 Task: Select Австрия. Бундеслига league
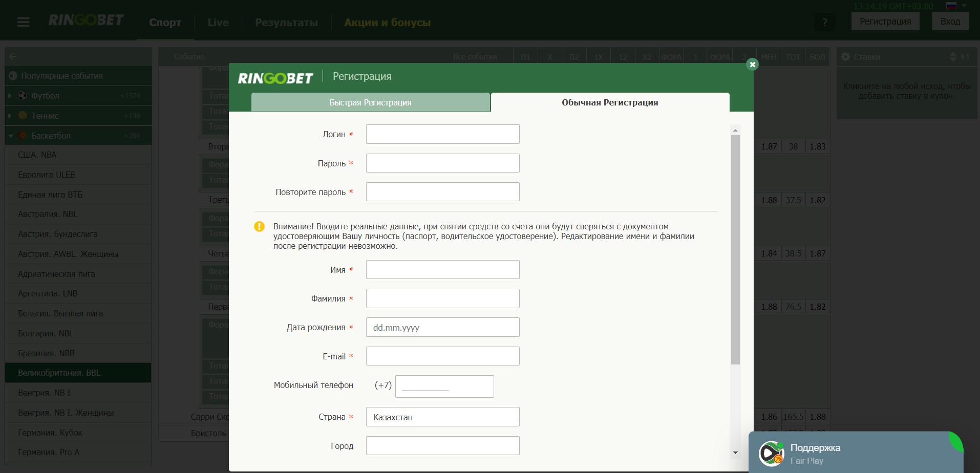[x=78, y=234]
